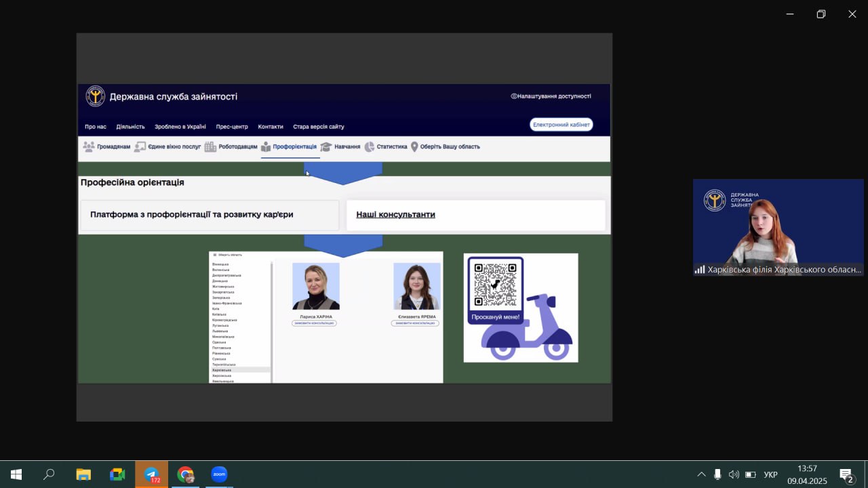868x488 pixels.
Task: Switch to Zoom app in taskbar
Action: (219, 474)
